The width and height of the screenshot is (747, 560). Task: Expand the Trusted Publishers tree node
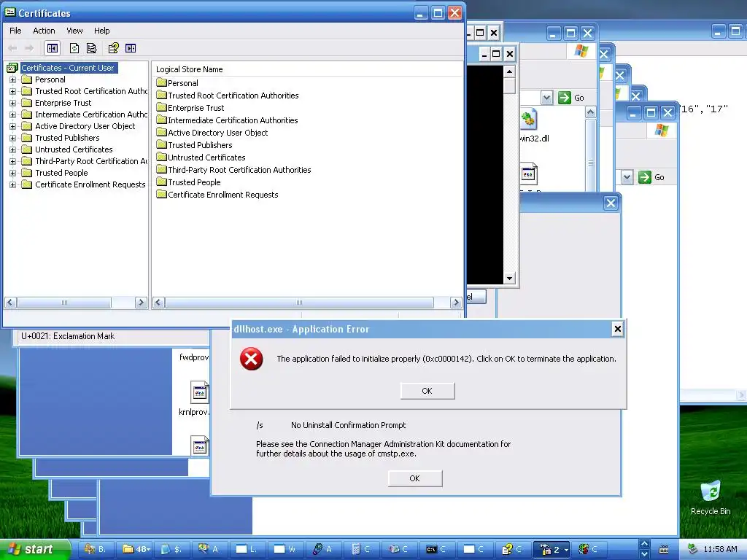coord(13,138)
